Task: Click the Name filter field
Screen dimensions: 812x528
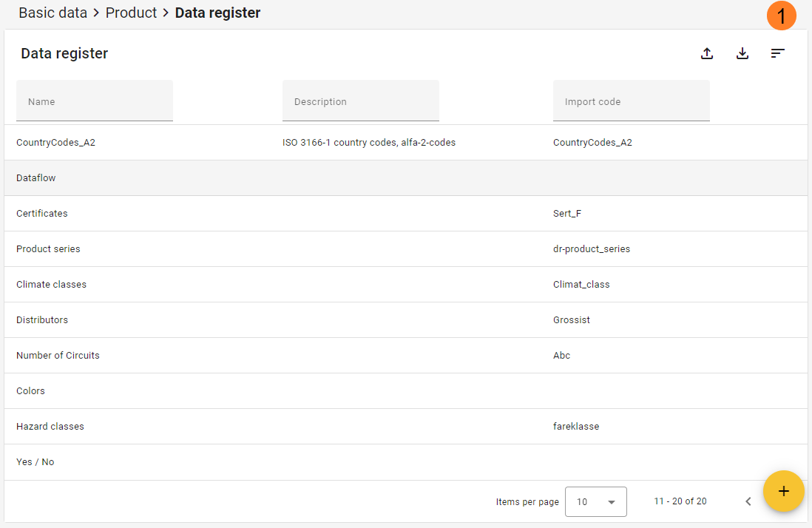Action: tap(95, 101)
